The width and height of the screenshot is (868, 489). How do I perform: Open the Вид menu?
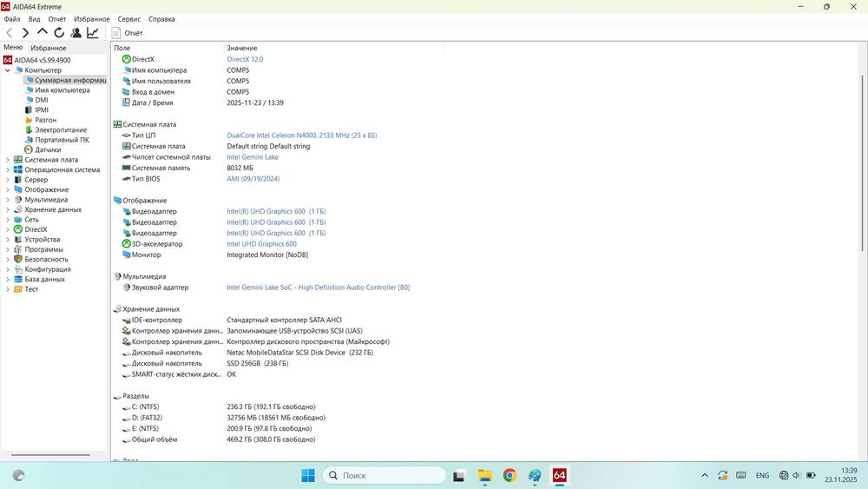(x=35, y=19)
